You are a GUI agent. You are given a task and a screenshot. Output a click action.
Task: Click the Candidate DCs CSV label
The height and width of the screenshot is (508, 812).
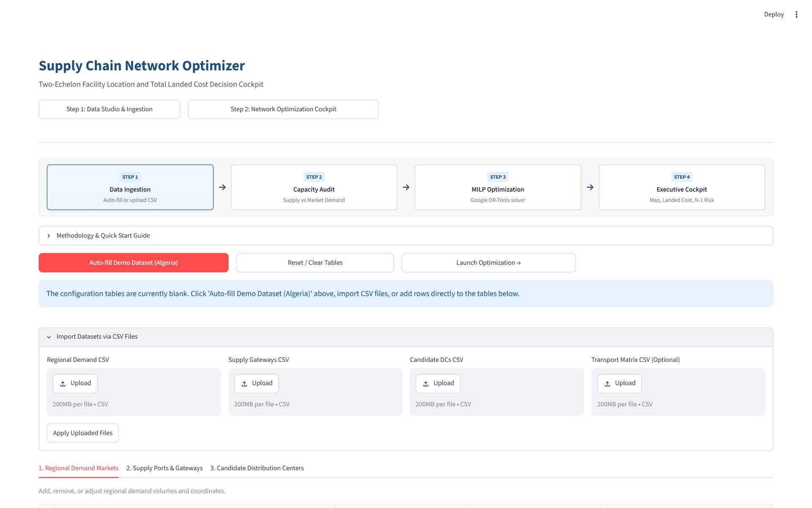point(436,360)
